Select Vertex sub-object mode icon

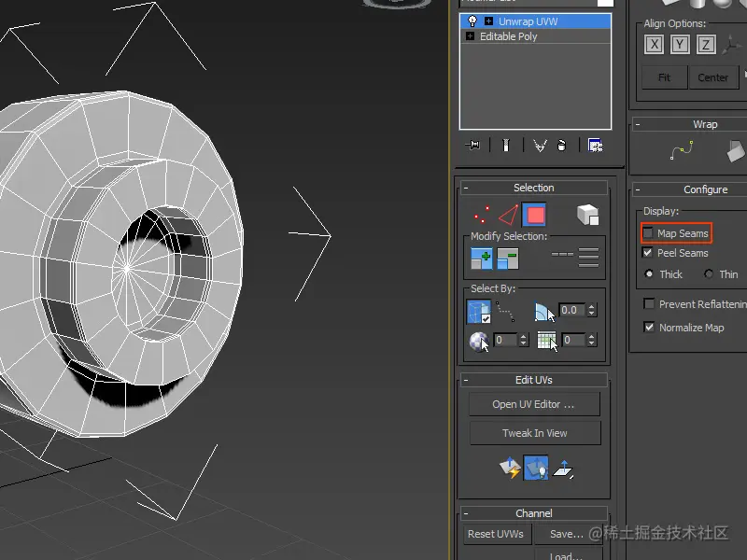point(482,215)
